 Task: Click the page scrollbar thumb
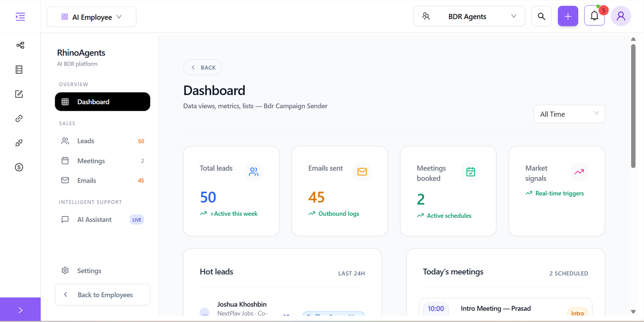tap(633, 106)
